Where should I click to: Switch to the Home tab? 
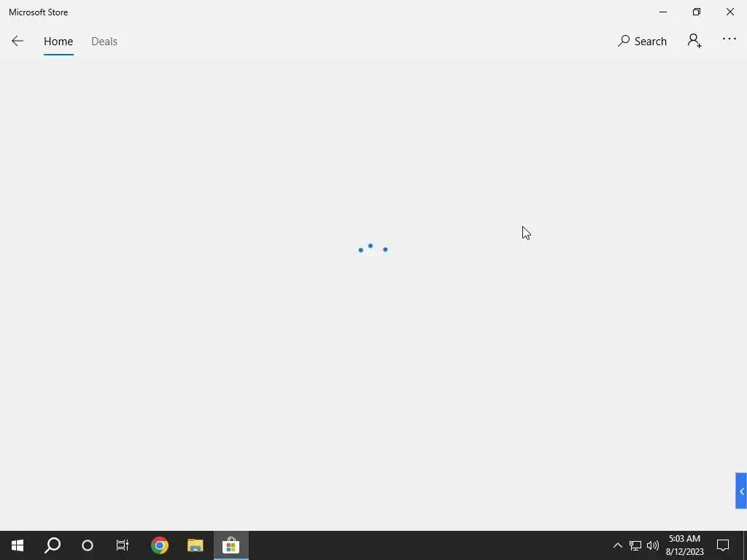click(x=58, y=42)
